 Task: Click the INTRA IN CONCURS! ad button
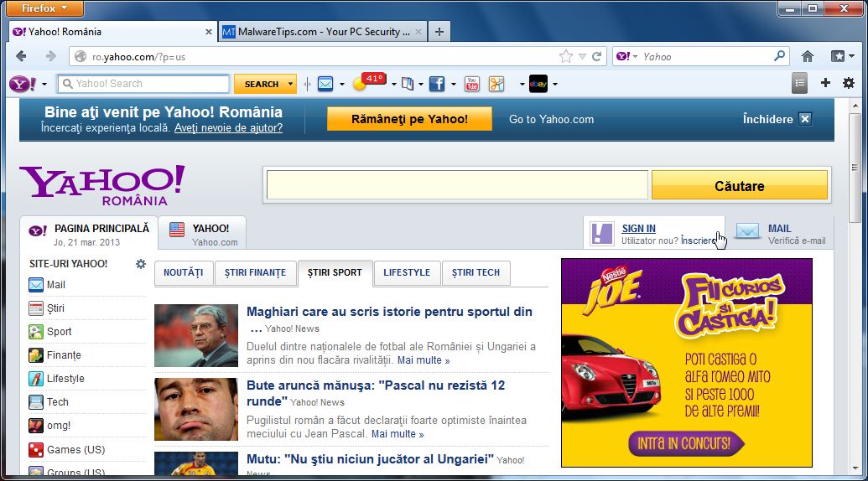coord(686,443)
